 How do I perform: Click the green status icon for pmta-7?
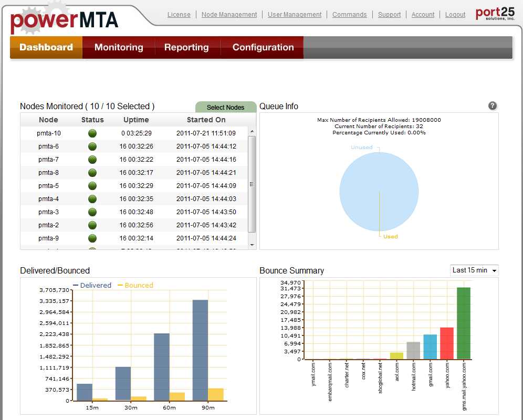92,160
